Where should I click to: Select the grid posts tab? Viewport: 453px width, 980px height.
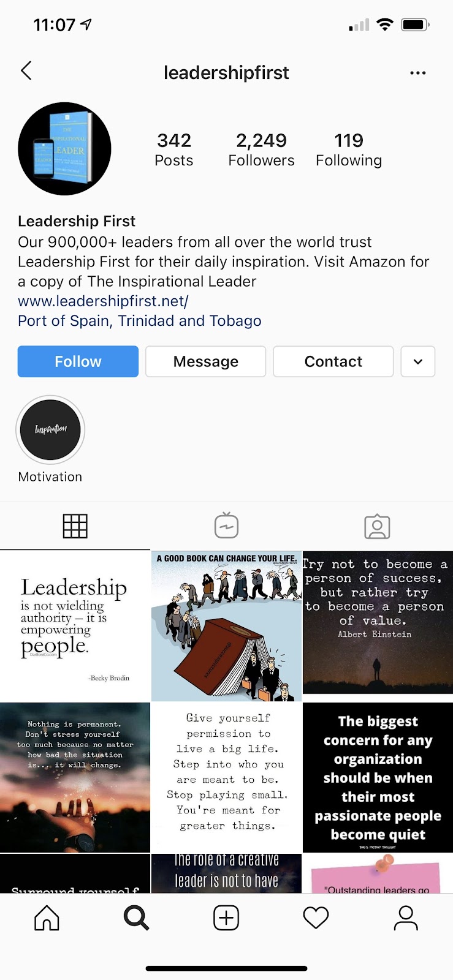[x=75, y=526]
